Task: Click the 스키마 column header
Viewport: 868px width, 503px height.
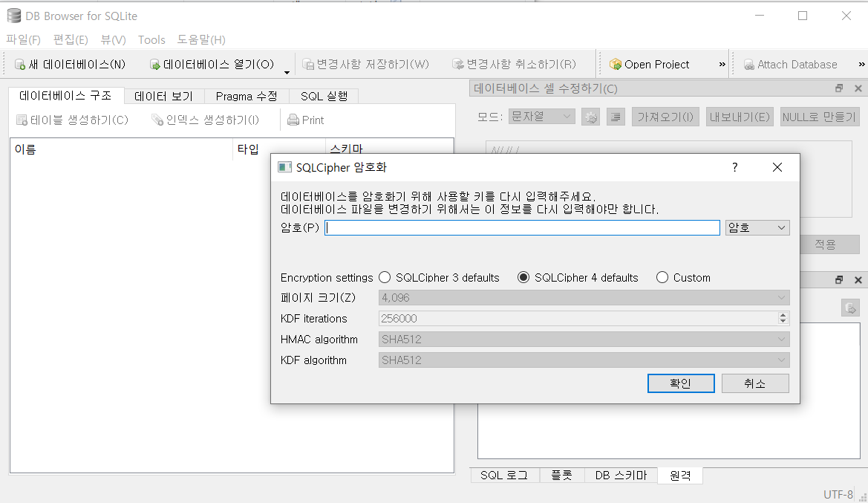Action: [x=390, y=146]
